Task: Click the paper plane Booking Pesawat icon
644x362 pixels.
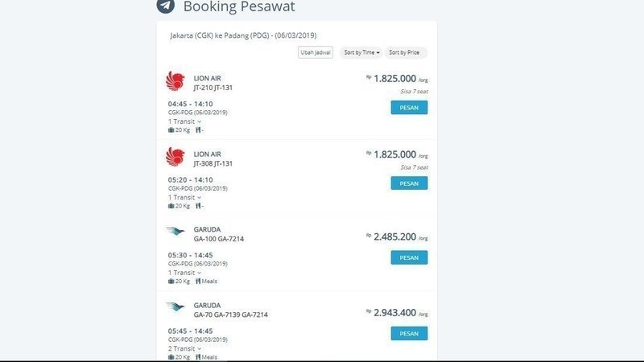Action: pyautogui.click(x=166, y=6)
